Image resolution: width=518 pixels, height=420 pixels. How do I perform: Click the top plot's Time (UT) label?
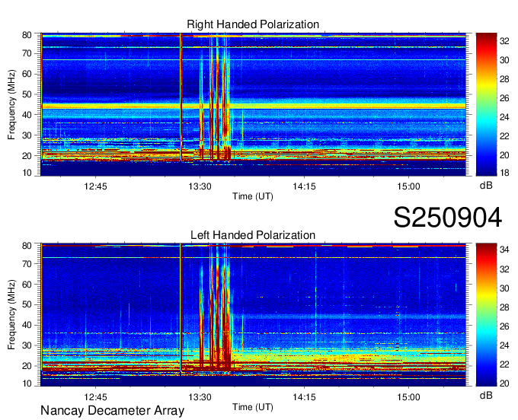click(x=253, y=196)
